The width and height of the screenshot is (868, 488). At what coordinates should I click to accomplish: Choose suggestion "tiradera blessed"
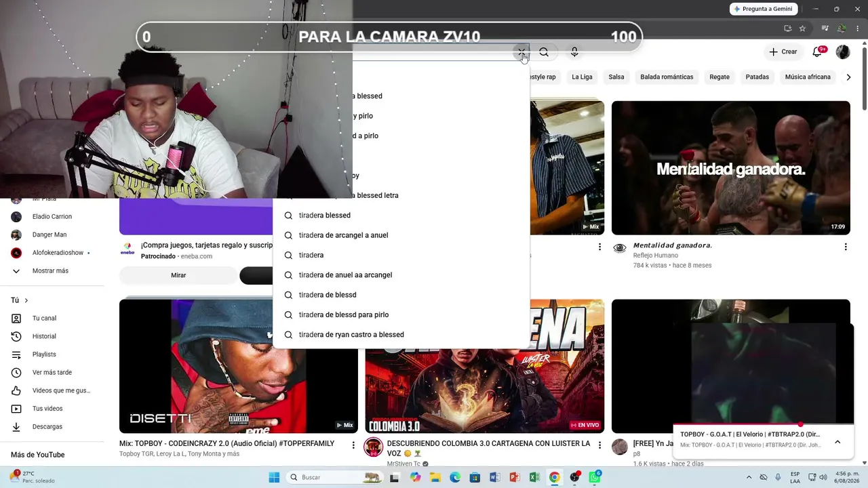tap(401, 216)
